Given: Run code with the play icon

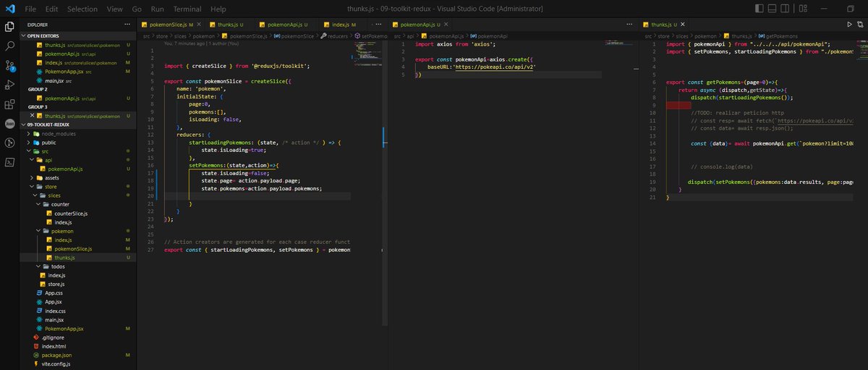Looking at the screenshot, I should pyautogui.click(x=850, y=24).
